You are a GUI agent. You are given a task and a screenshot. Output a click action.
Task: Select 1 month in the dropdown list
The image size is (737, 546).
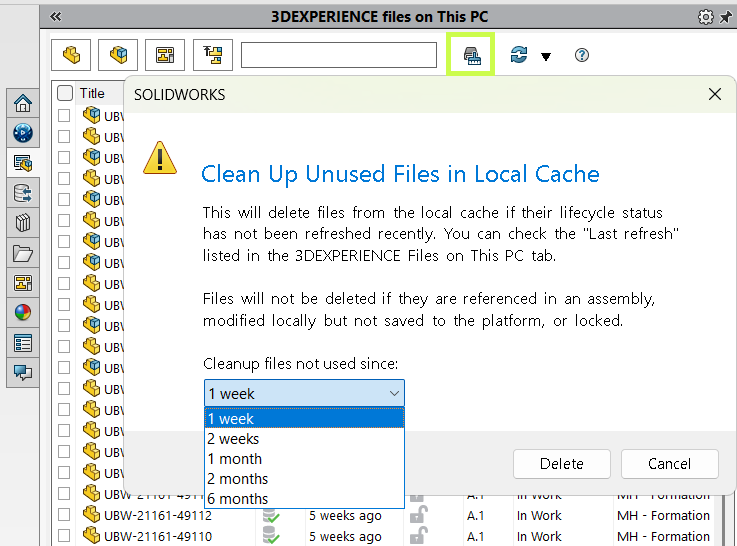click(x=304, y=459)
